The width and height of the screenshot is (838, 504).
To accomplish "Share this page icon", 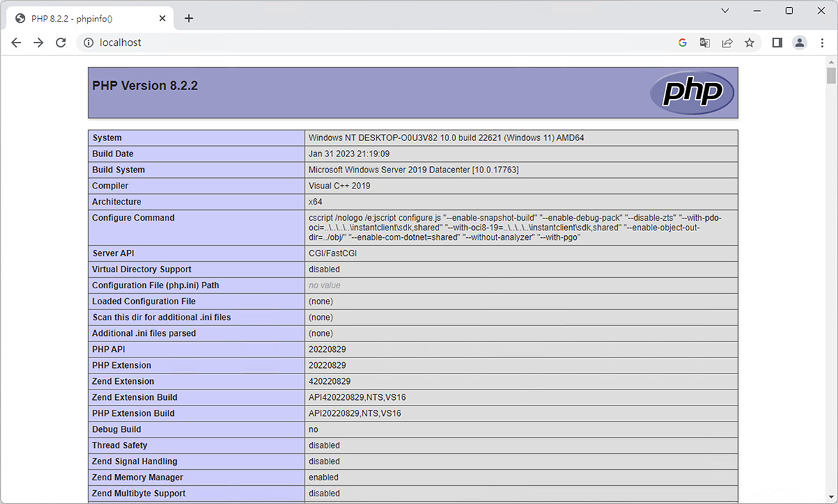I will pyautogui.click(x=728, y=43).
